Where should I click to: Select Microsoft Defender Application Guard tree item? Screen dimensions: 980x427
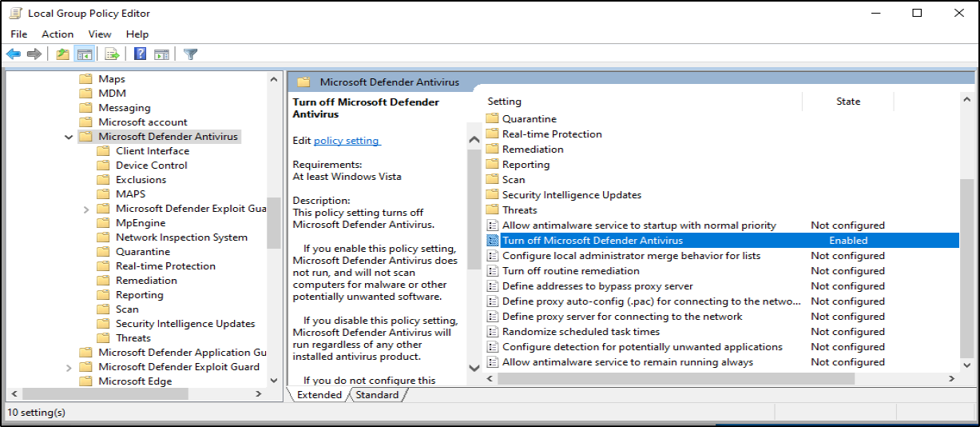pyautogui.click(x=183, y=353)
